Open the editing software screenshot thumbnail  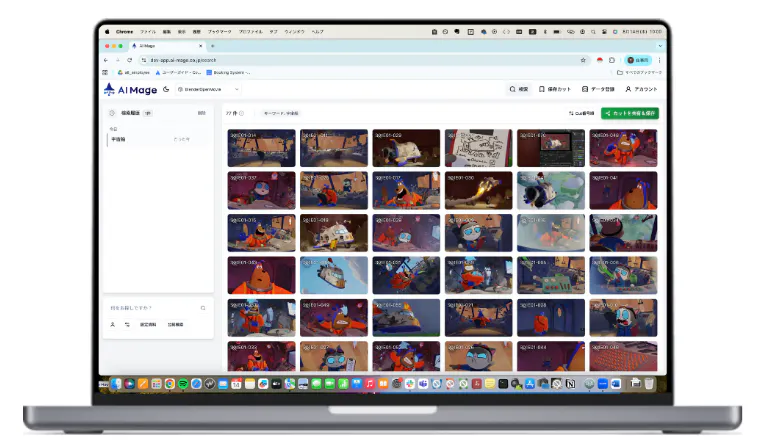click(551, 148)
